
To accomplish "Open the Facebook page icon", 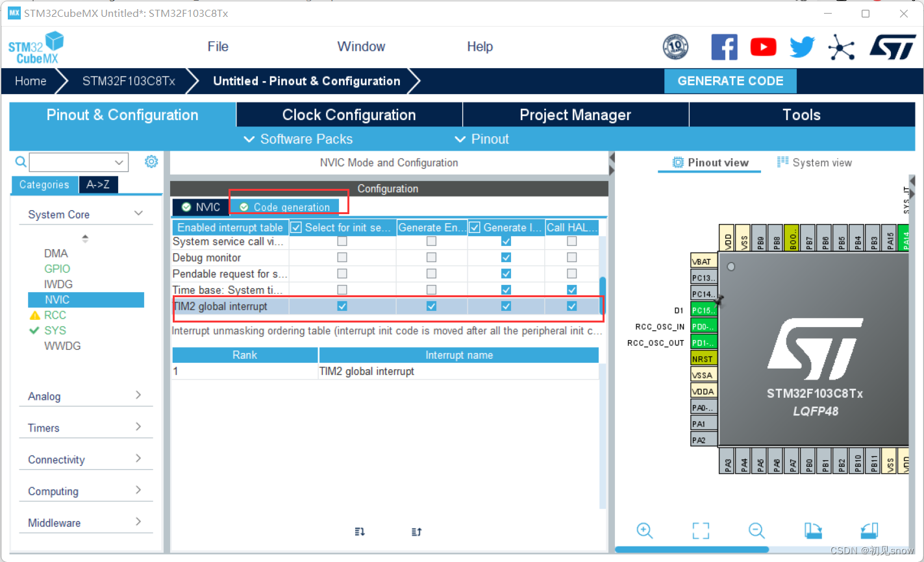I will coord(724,47).
